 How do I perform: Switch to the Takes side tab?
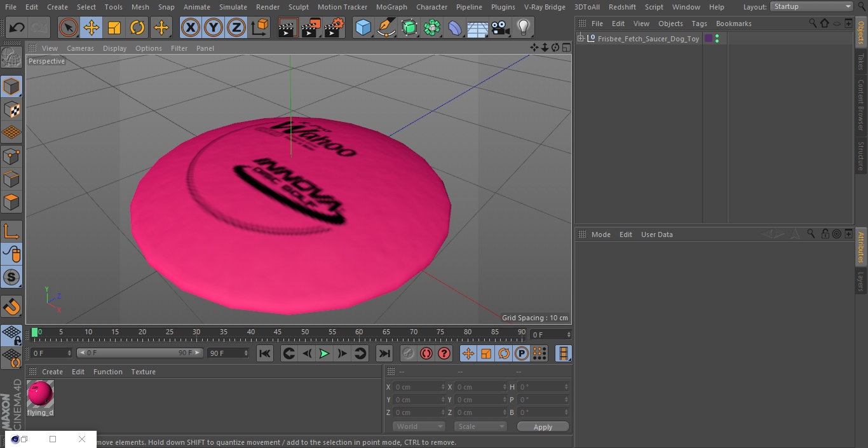coord(861,62)
